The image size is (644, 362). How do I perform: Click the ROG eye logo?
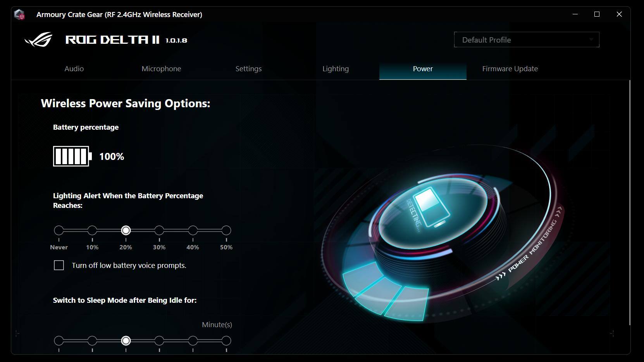pos(38,39)
